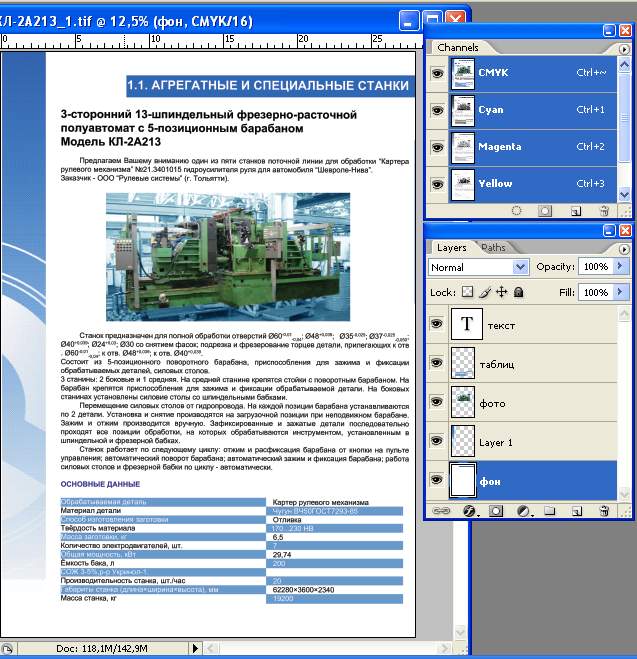Image resolution: width=637 pixels, height=659 pixels.
Task: Hide the фото layer
Action: click(x=437, y=401)
